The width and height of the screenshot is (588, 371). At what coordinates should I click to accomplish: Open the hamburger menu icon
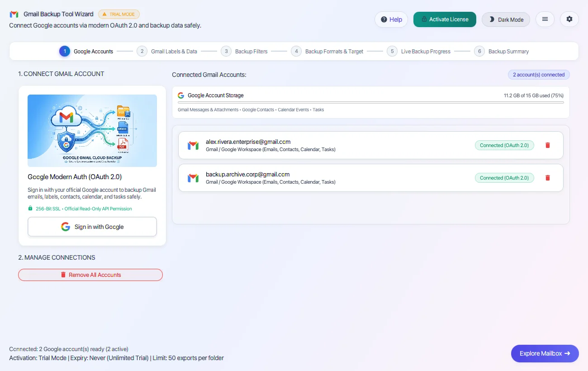[545, 19]
